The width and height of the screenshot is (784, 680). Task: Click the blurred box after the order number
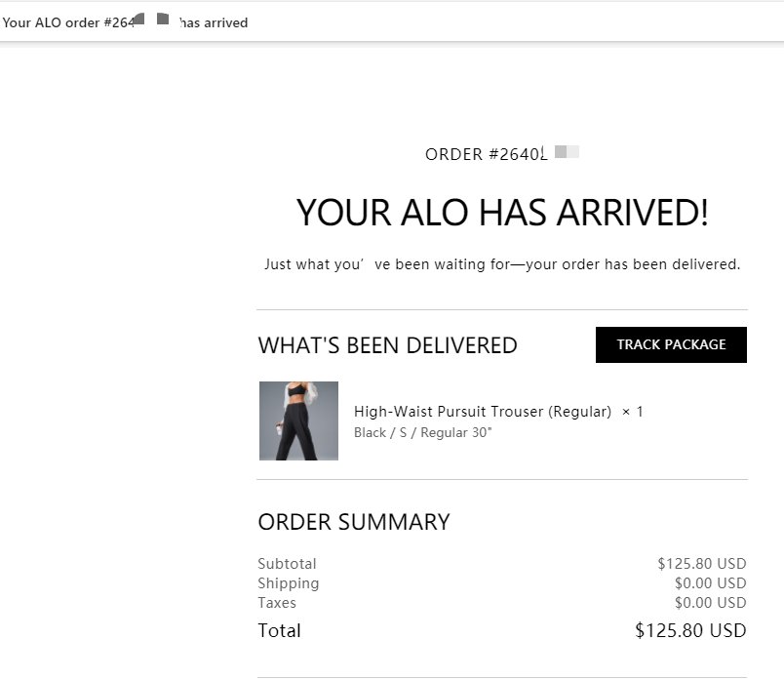click(x=567, y=152)
